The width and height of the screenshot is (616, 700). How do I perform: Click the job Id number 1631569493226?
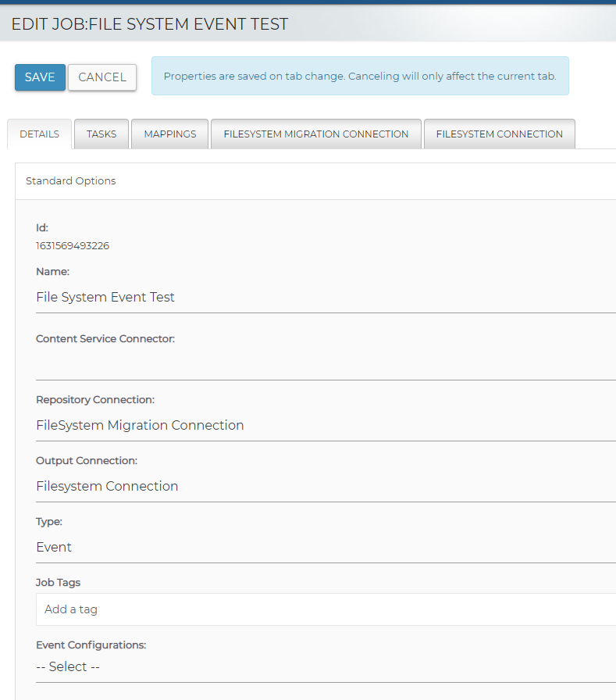pos(73,246)
